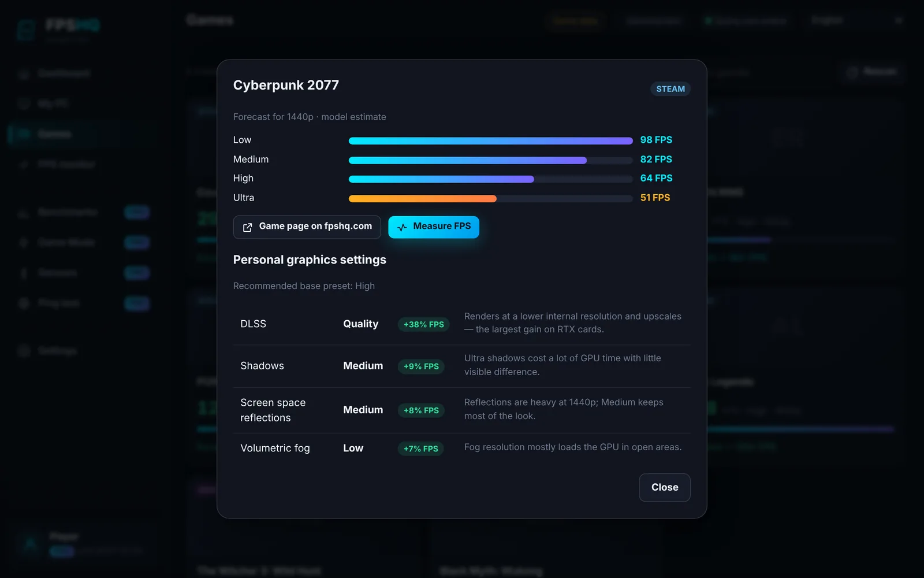This screenshot has width=924, height=578.
Task: Start the Measure FPS button
Action: point(434,227)
